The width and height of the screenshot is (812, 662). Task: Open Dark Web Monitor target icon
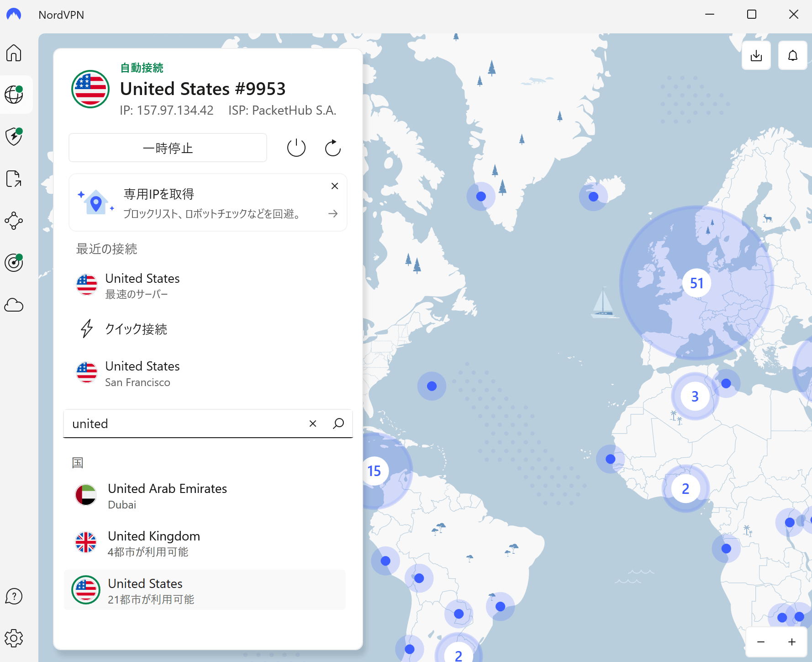(x=14, y=263)
